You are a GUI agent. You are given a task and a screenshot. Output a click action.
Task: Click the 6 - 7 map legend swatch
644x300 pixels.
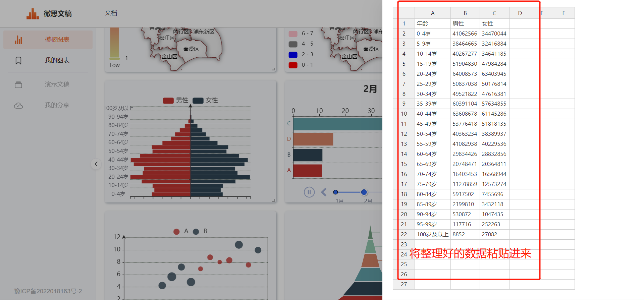pos(293,34)
